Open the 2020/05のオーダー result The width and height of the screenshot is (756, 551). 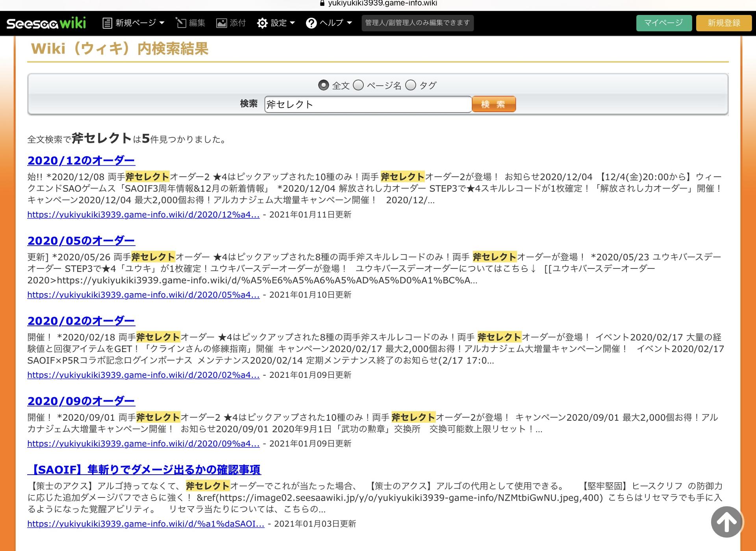tap(81, 240)
